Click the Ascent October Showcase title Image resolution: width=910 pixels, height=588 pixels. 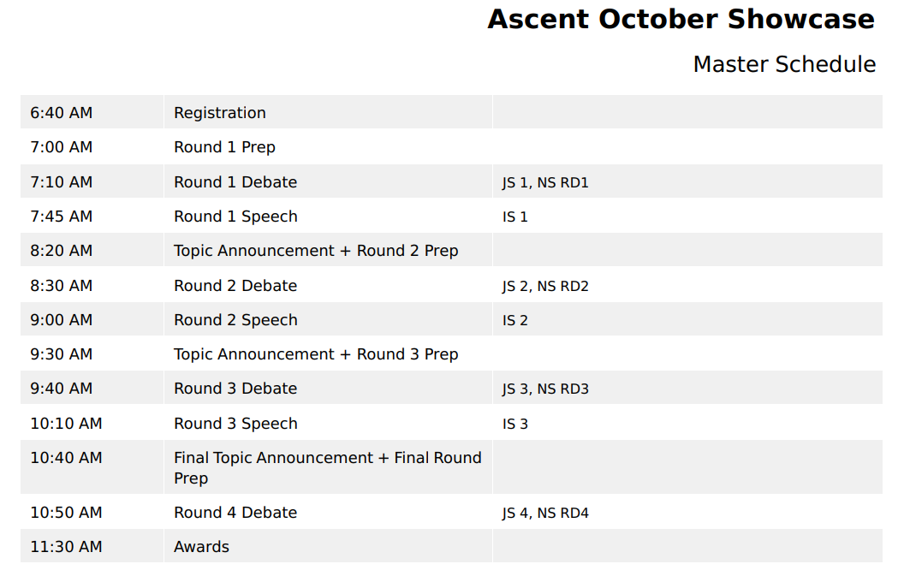pyautogui.click(x=681, y=19)
